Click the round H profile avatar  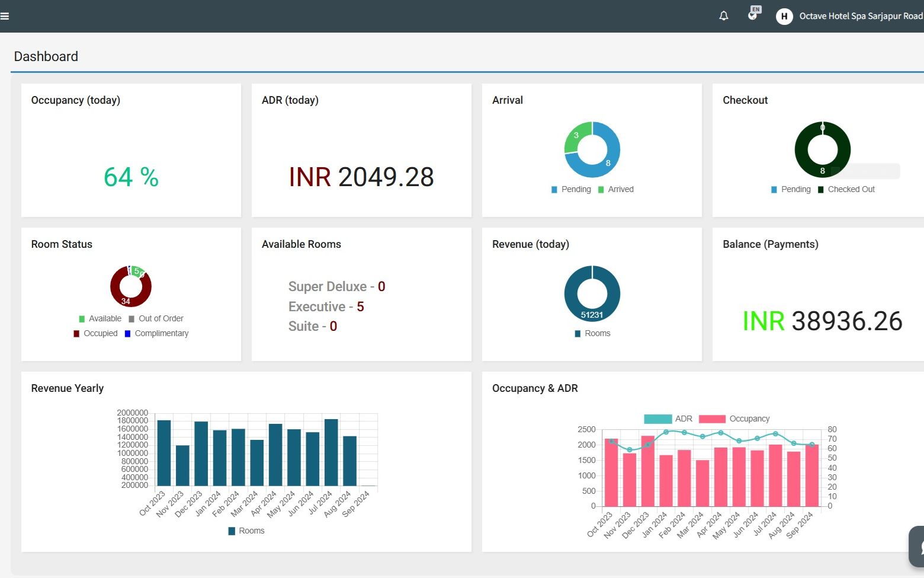(784, 16)
